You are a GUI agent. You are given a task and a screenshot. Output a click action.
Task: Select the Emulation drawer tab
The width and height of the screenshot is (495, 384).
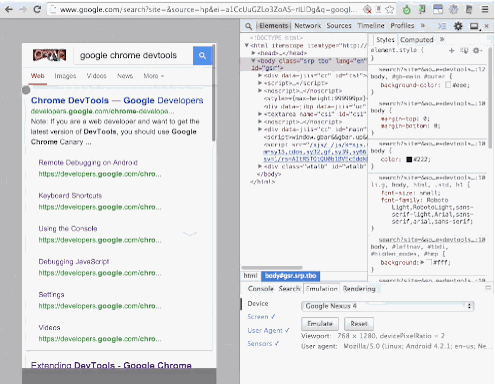(322, 289)
